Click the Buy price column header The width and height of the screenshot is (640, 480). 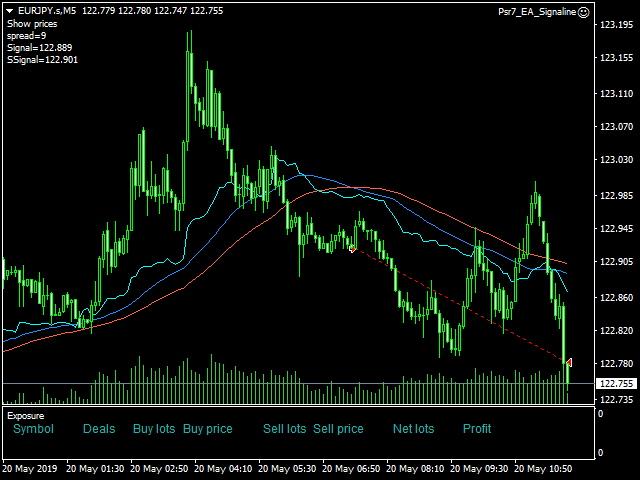click(x=207, y=429)
